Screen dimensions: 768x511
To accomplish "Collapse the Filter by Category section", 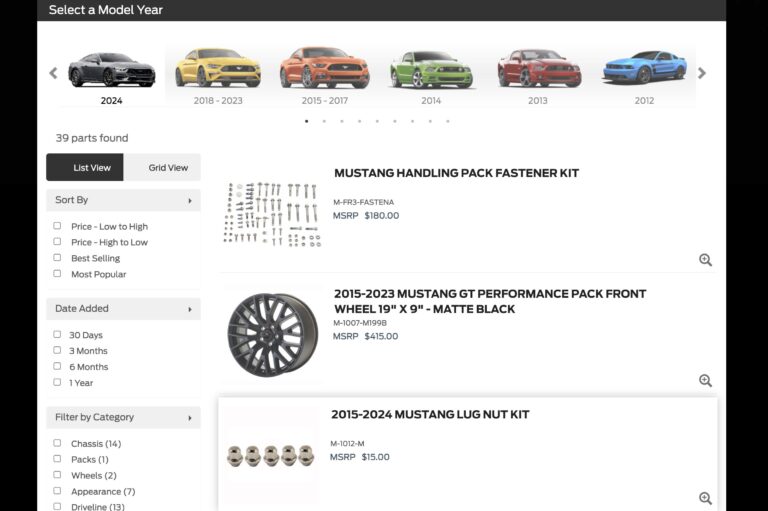I will pos(123,417).
